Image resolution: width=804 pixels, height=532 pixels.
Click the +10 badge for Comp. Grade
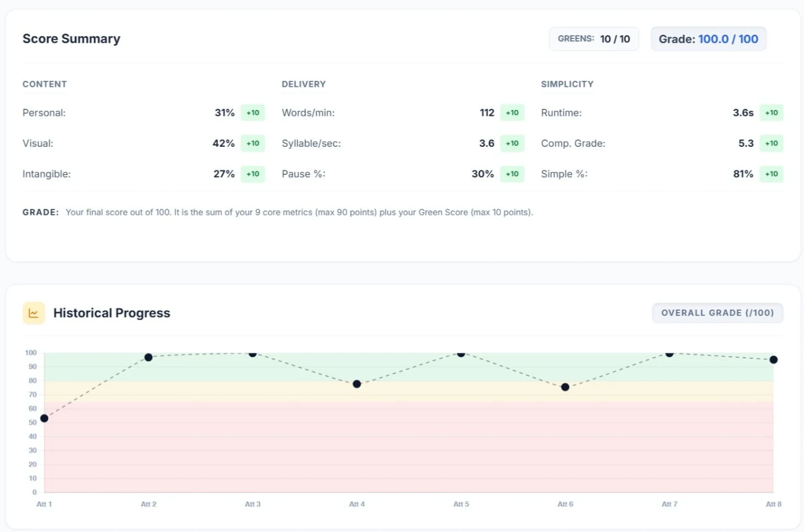(772, 143)
